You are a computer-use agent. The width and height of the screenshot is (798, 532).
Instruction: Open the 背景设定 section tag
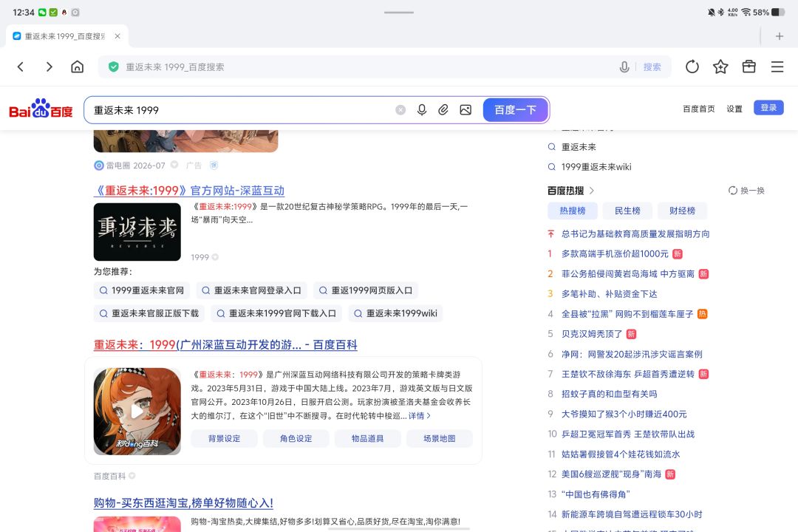point(224,438)
